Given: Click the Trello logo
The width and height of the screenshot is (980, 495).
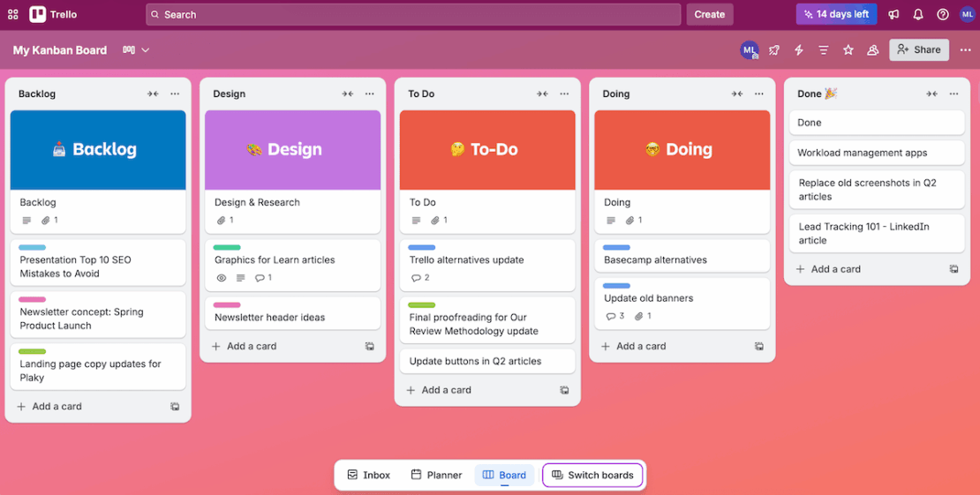Looking at the screenshot, I should click(53, 14).
